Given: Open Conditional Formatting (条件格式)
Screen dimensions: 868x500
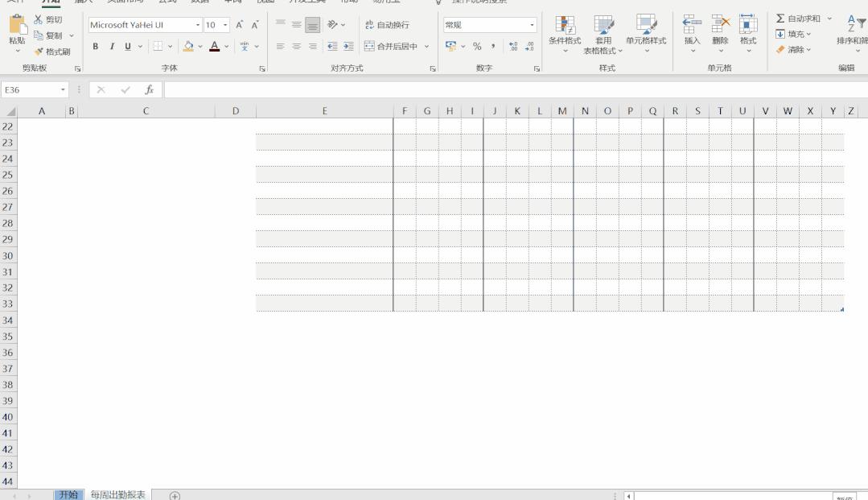Looking at the screenshot, I should [x=565, y=35].
